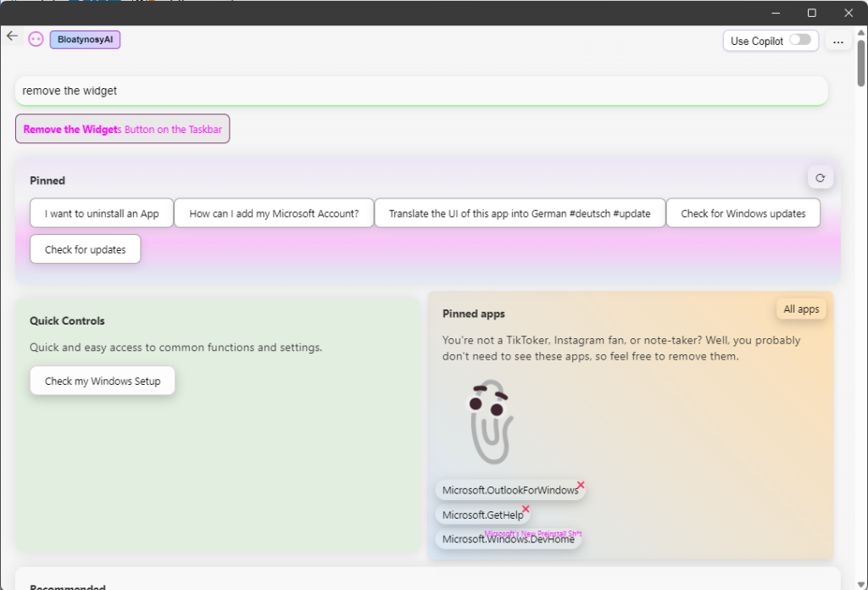Select the Remove the Widgets Button suggestion
868x590 pixels.
click(x=122, y=130)
